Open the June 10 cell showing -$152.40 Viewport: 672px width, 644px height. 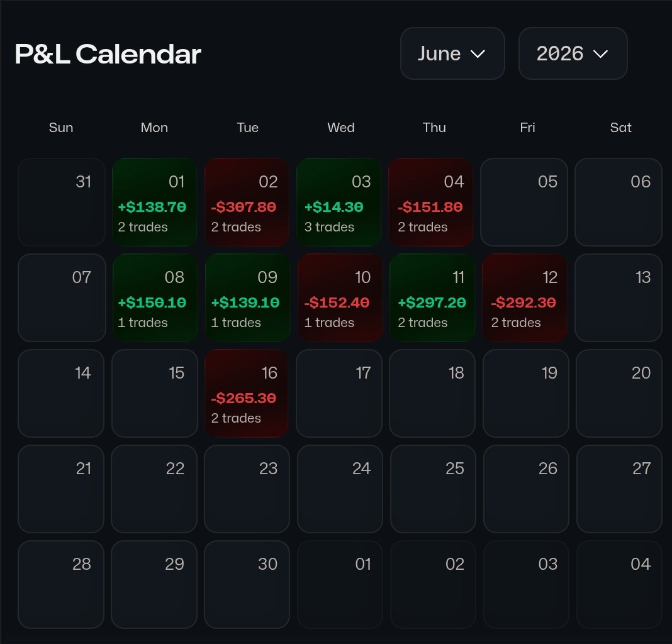tap(340, 298)
